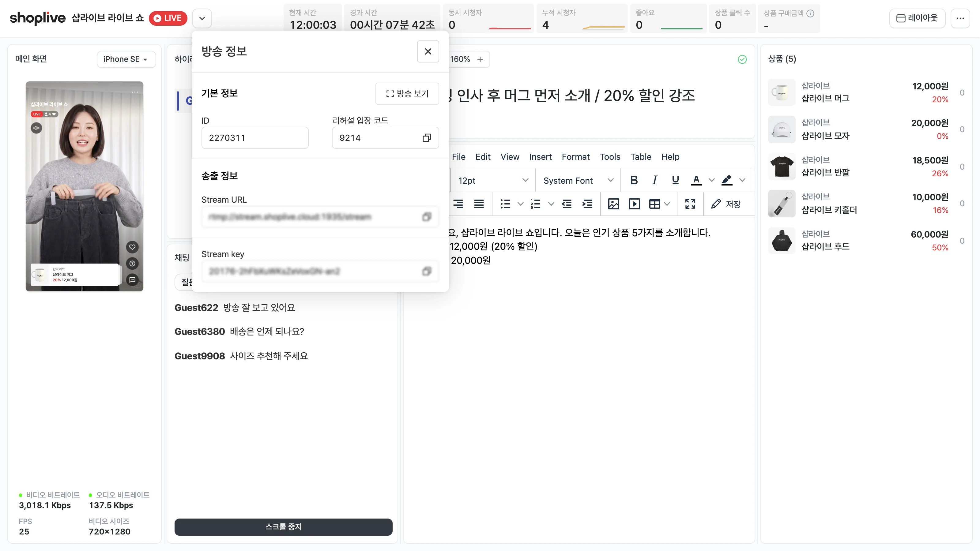This screenshot has height=551, width=980.
Task: Apply the highlight background color
Action: tap(727, 180)
